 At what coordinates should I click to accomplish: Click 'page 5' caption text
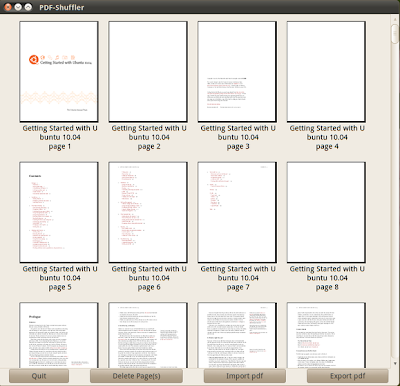60,287
